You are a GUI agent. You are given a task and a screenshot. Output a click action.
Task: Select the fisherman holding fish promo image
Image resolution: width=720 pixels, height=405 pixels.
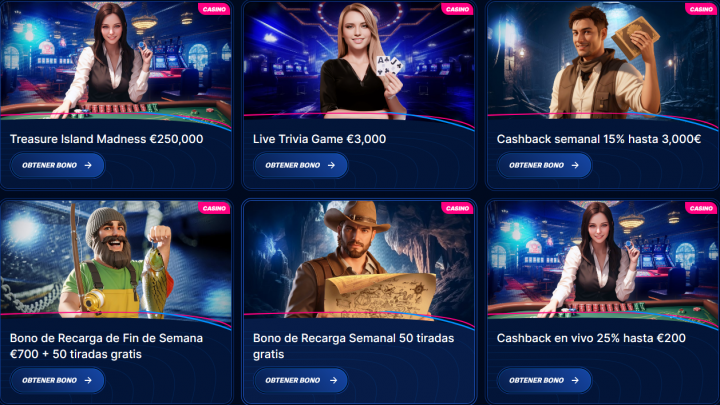[x=116, y=259]
